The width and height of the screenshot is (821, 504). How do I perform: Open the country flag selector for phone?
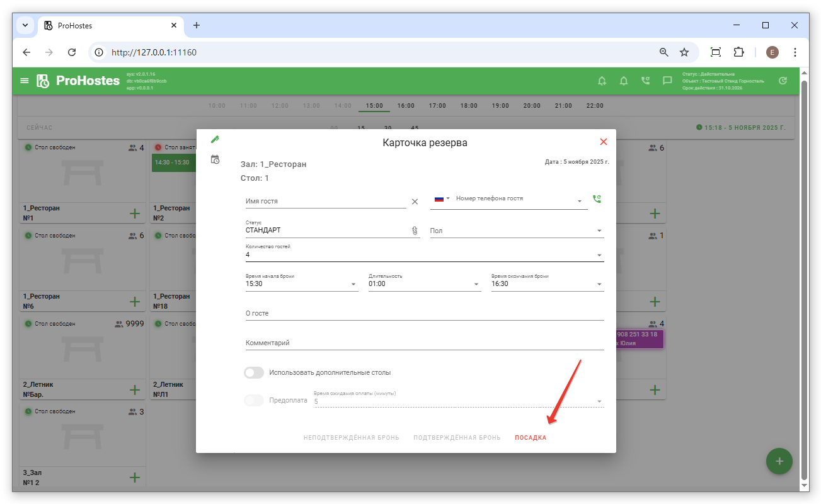pos(442,199)
